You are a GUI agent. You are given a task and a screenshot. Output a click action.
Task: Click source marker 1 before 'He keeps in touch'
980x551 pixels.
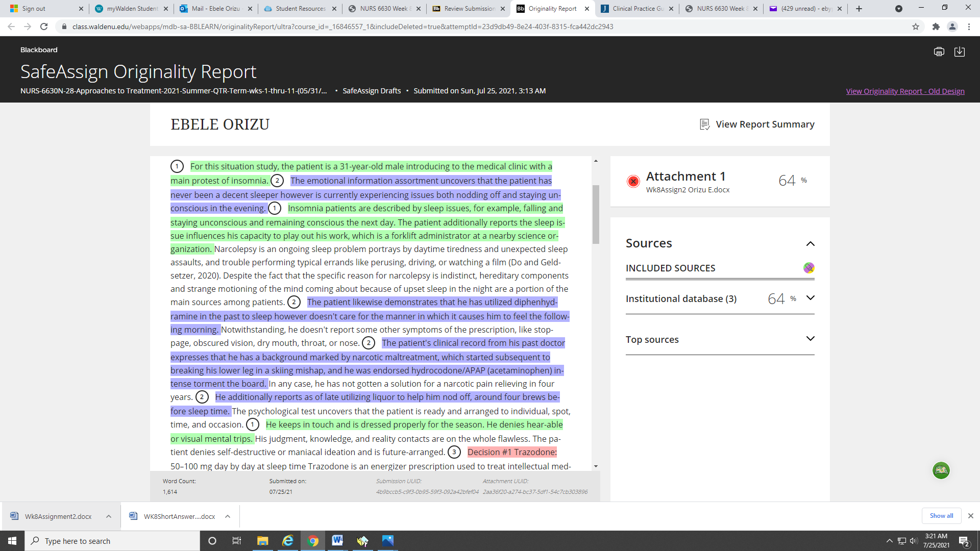click(253, 424)
